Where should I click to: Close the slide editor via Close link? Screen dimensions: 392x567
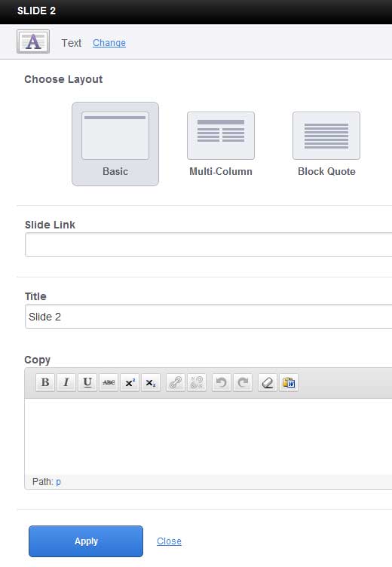169,541
